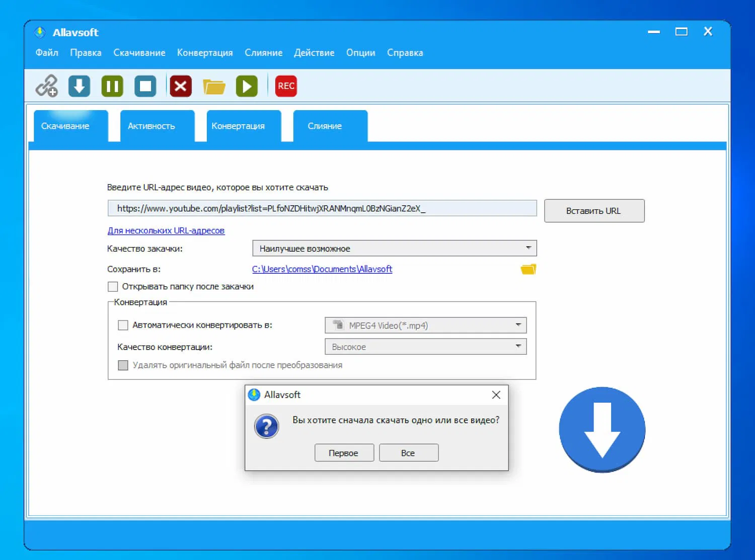Stop downloads with the stop icon
Viewport: 755px width, 560px height.
[x=145, y=86]
